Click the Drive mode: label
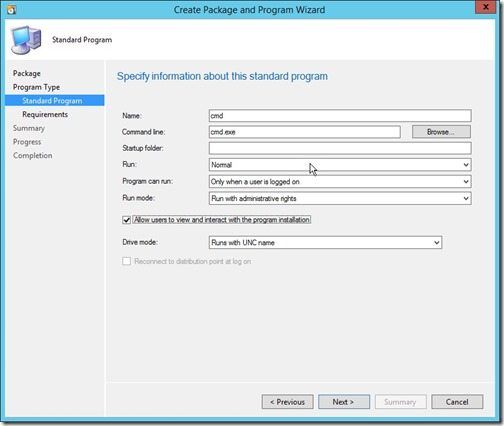The image size is (504, 426). pos(140,242)
